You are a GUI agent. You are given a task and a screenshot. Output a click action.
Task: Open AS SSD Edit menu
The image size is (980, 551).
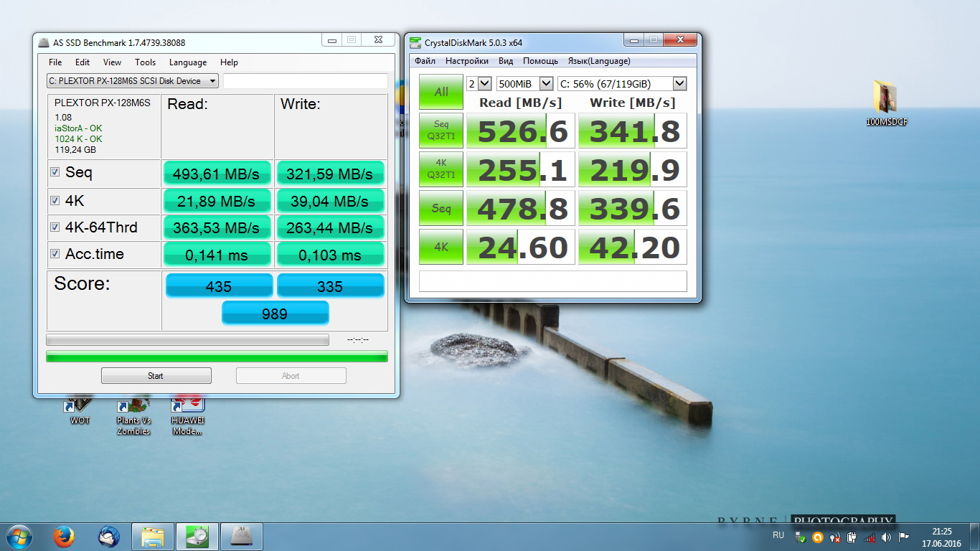[83, 62]
